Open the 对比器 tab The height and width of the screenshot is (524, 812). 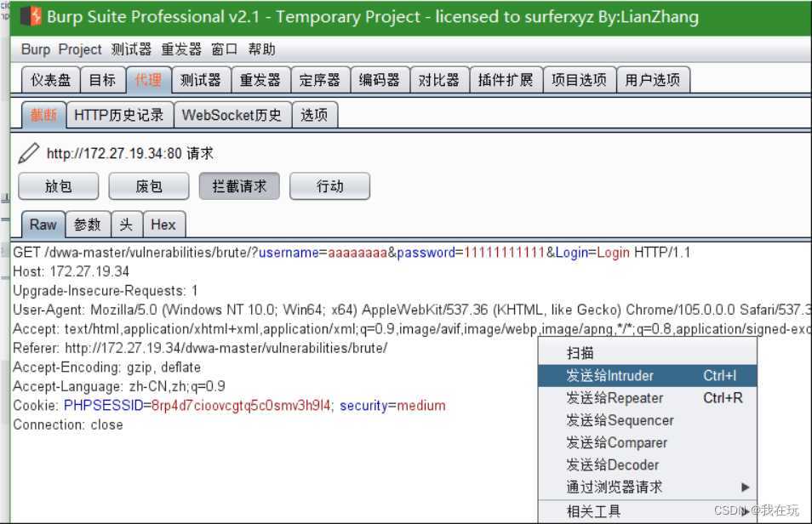439,80
